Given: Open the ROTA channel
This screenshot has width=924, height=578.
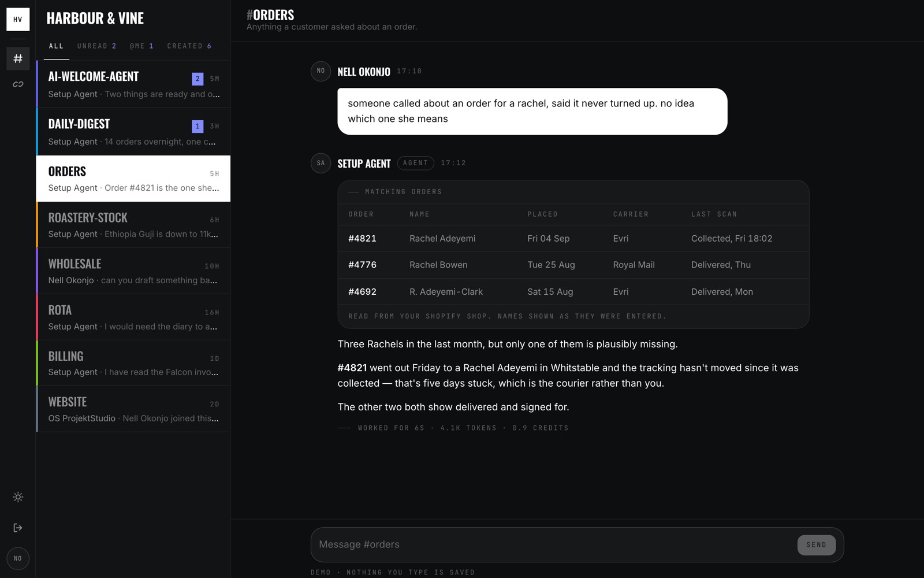Looking at the screenshot, I should click(133, 317).
